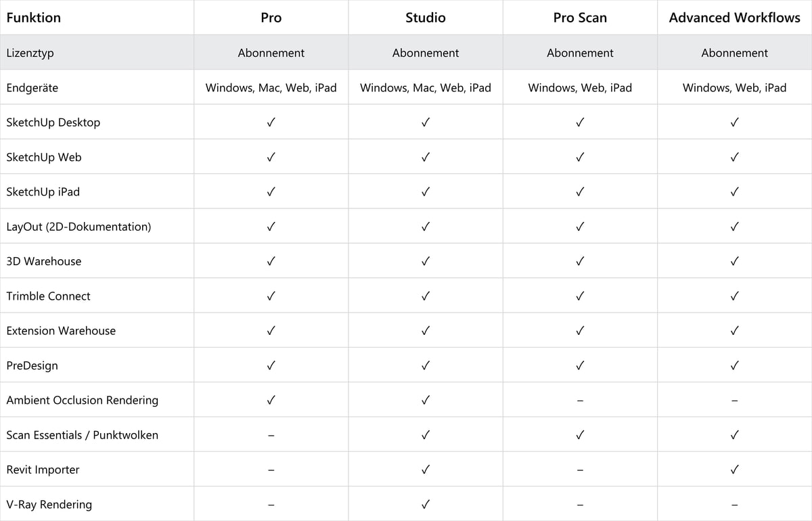Click the Studio Endgeräte cell listing Mac
Viewport: 812px width, 521px height.
(426, 87)
